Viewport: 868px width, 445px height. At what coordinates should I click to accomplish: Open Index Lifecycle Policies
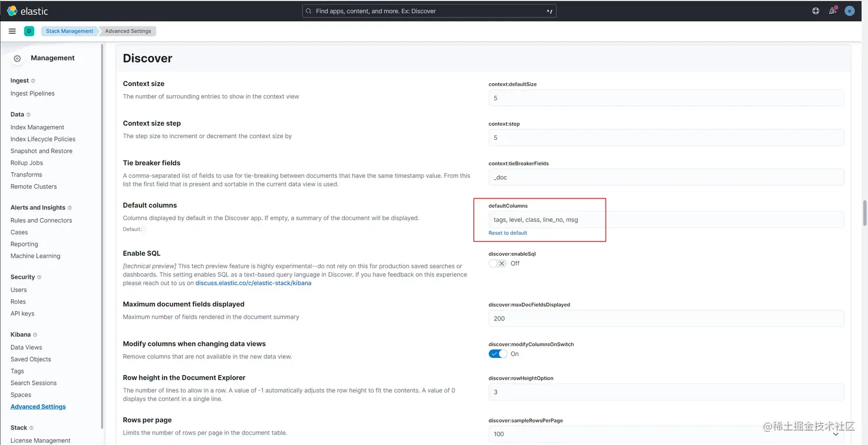click(43, 139)
